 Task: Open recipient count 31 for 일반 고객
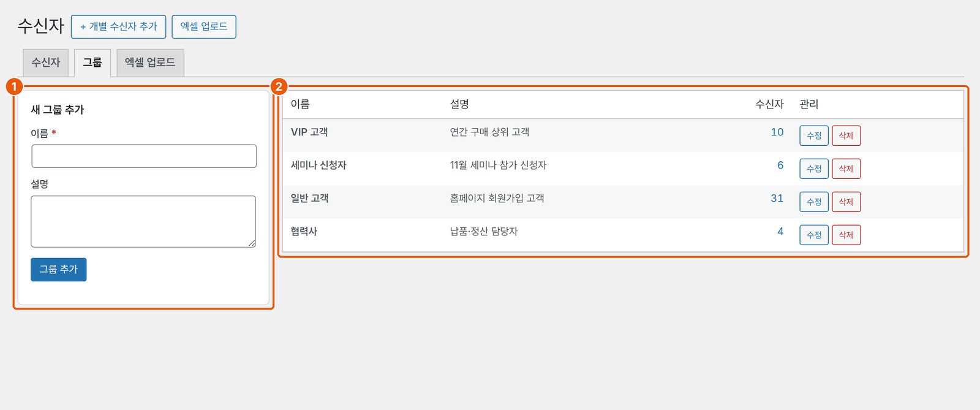[x=777, y=199]
